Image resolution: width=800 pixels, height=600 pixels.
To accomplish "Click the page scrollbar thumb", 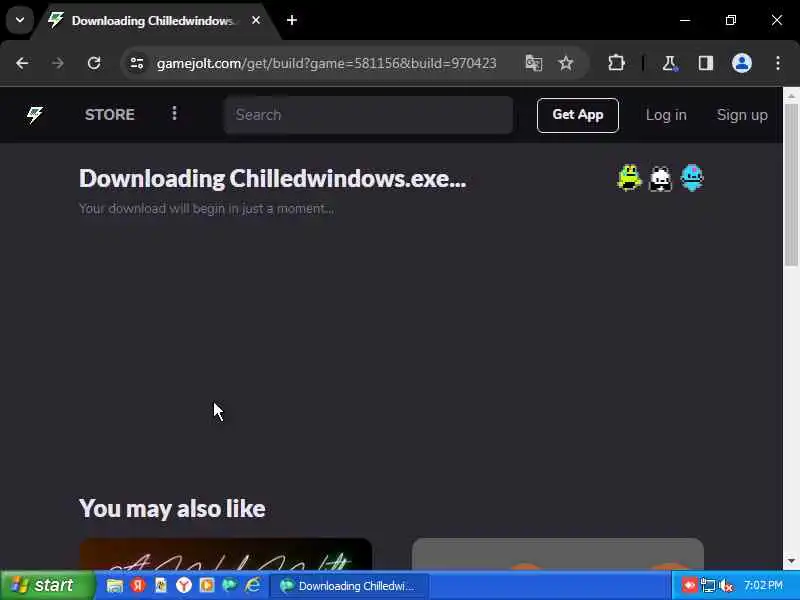I will pyautogui.click(x=791, y=185).
